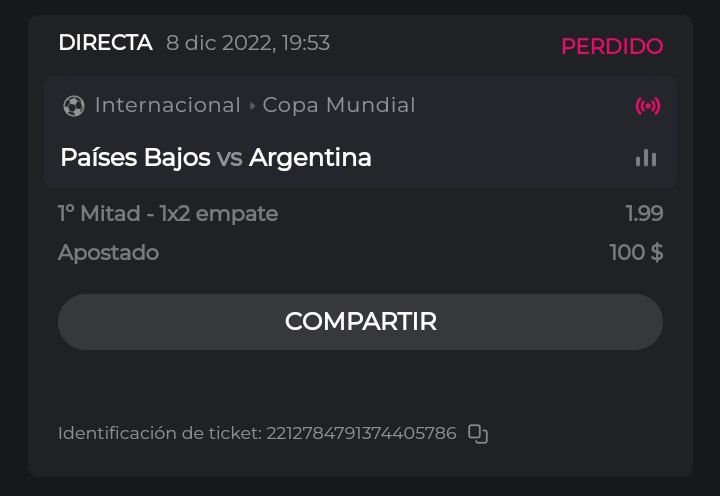
Task: Select the Argentina team name
Action: [x=310, y=158]
